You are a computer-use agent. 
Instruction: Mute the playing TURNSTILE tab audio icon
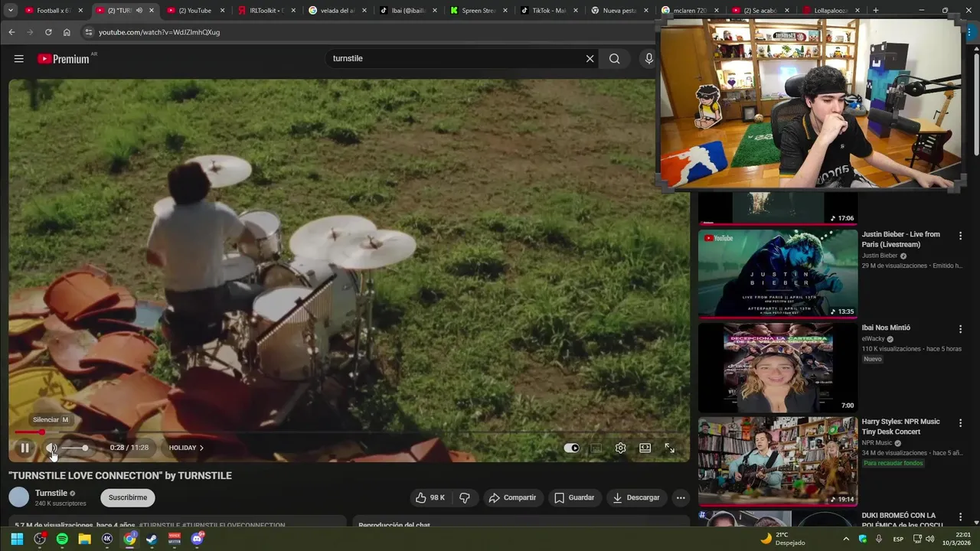point(139,11)
